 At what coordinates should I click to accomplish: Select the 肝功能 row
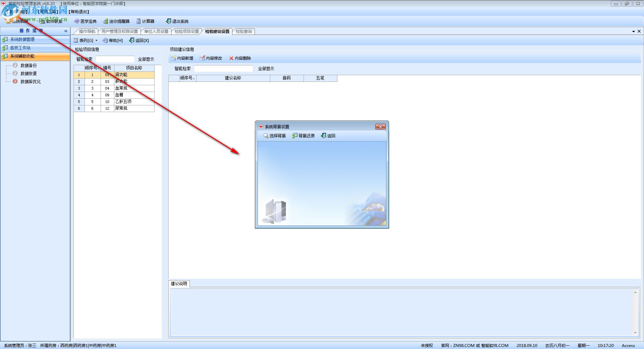(114, 82)
